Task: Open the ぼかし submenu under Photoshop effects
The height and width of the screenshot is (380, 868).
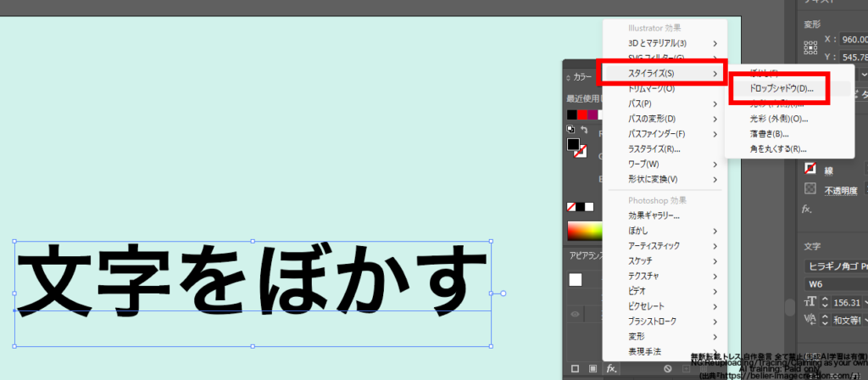Action: pyautogui.click(x=665, y=231)
